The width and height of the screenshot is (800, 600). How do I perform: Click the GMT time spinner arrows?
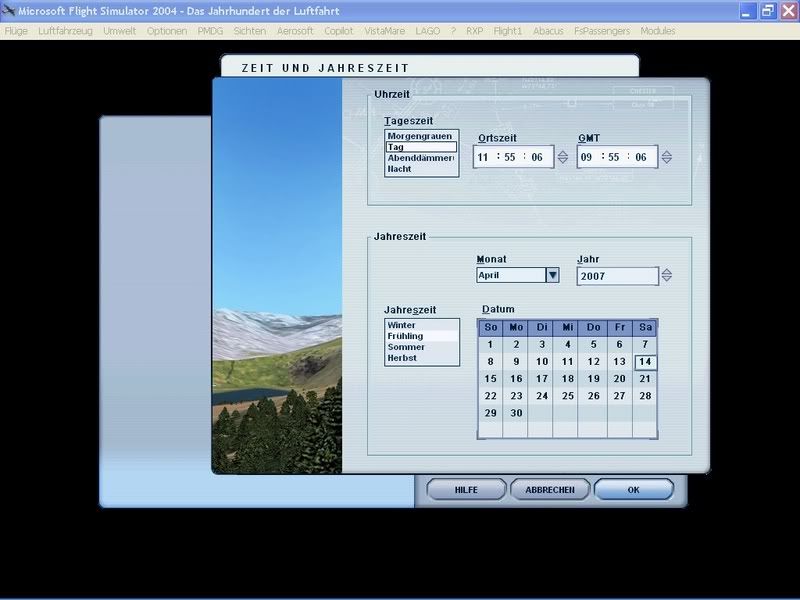[x=666, y=157]
